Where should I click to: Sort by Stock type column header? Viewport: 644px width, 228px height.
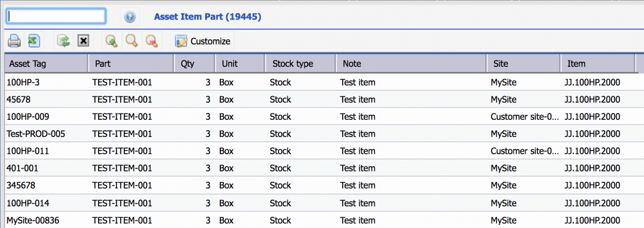point(300,63)
